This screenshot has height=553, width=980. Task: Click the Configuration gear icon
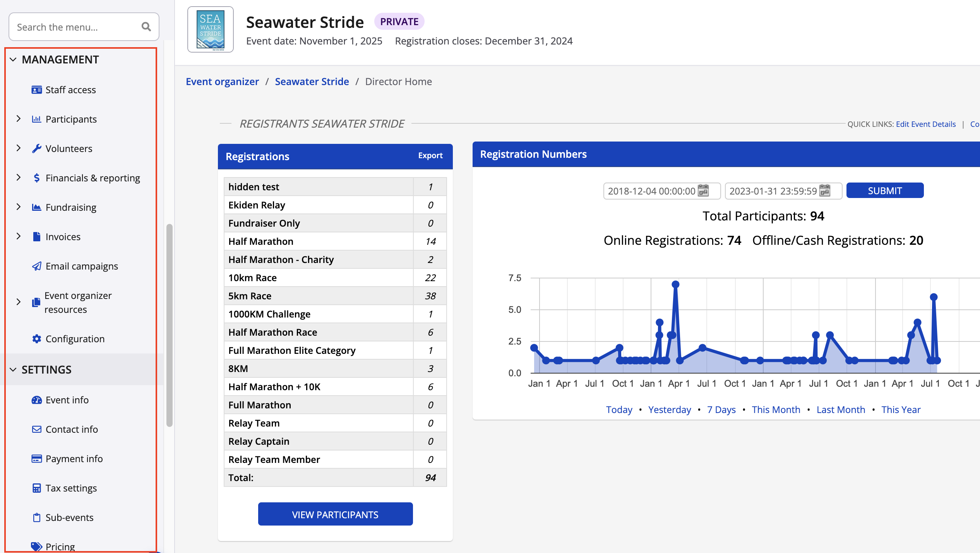point(36,339)
